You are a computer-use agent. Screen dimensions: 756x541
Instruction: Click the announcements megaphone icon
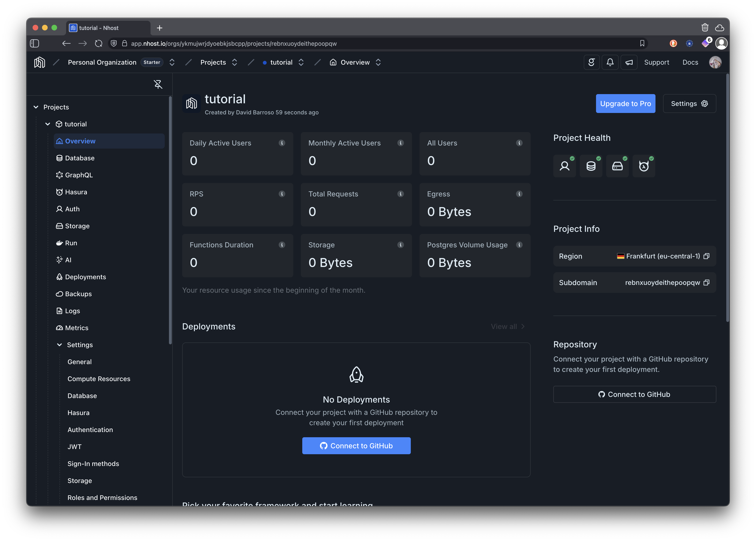coord(629,62)
